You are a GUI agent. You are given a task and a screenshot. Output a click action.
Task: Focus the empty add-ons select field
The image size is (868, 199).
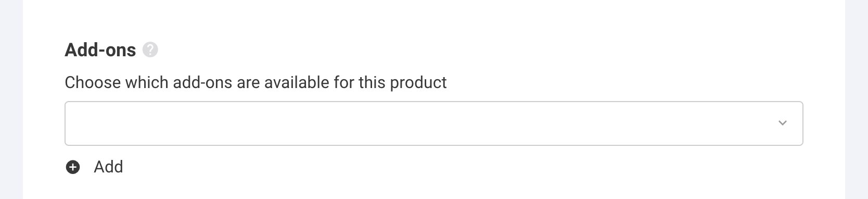[x=433, y=123]
